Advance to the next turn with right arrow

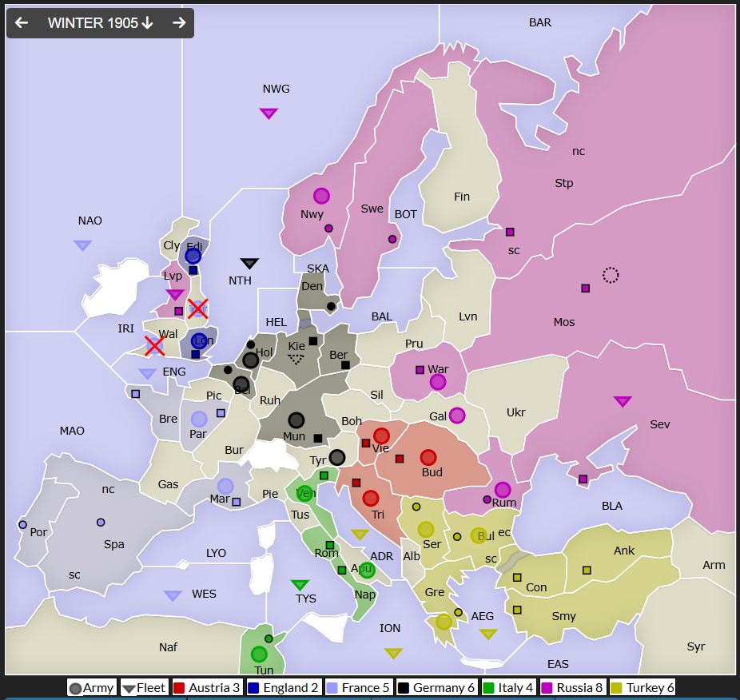pyautogui.click(x=179, y=23)
